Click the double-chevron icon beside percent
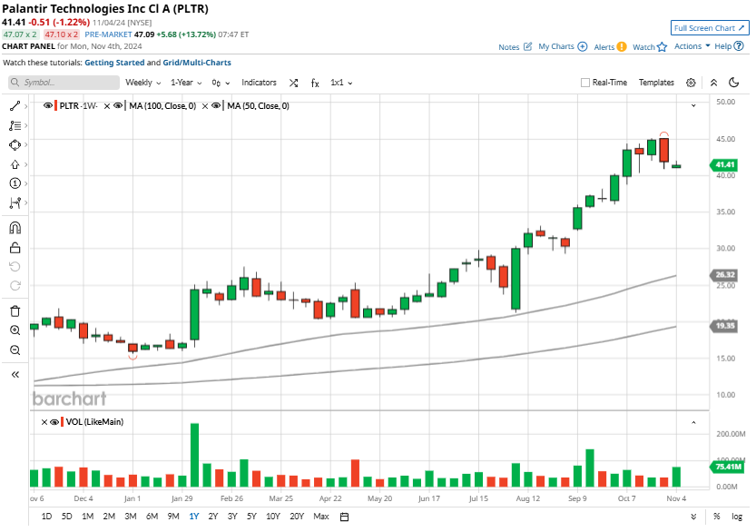 693,517
